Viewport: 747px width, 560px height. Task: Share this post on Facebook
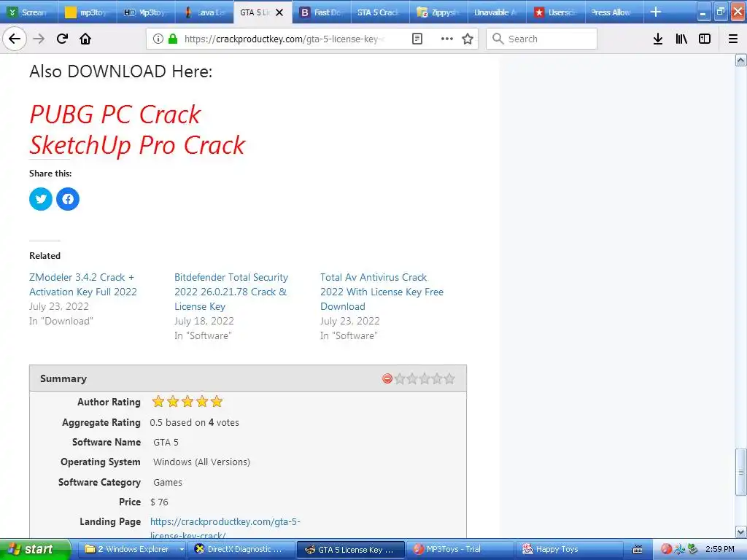point(68,199)
